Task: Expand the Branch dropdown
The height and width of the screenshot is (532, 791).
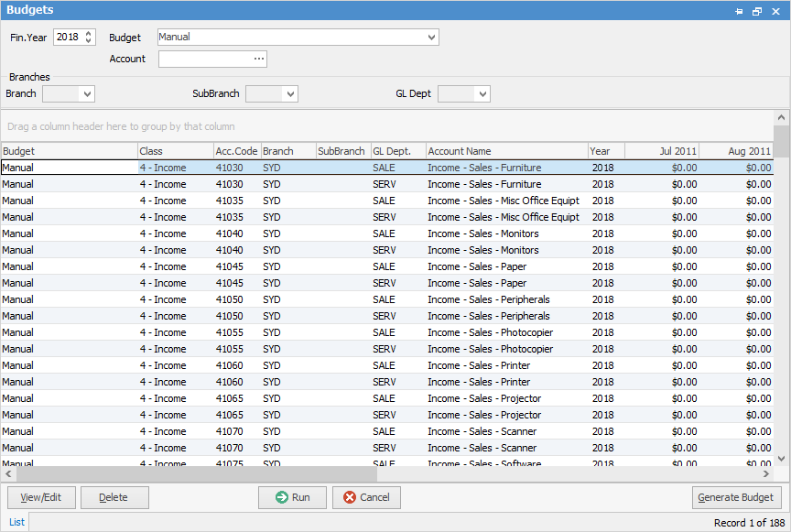Action: tap(86, 93)
